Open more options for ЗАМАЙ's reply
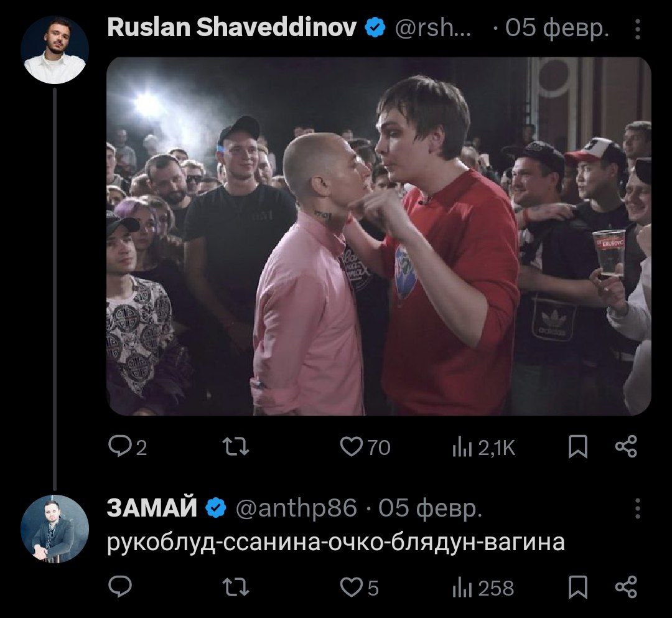Screen dimensions: 672x618 click(638, 508)
